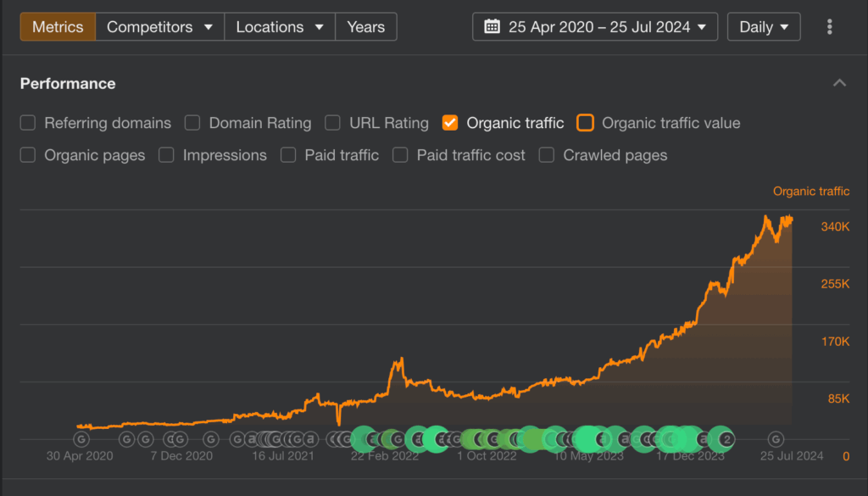Enable the Domain Rating metric
The height and width of the screenshot is (496, 868).
[192, 123]
